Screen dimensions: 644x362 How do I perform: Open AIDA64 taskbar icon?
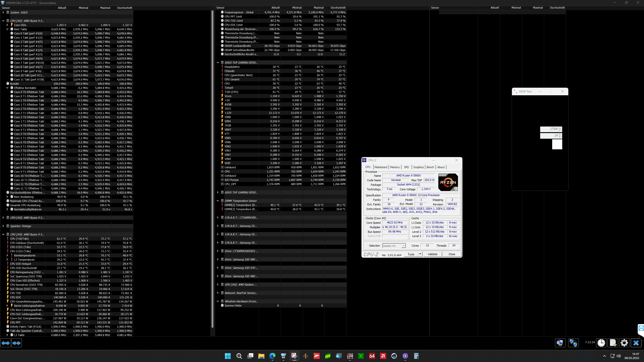coord(372,356)
